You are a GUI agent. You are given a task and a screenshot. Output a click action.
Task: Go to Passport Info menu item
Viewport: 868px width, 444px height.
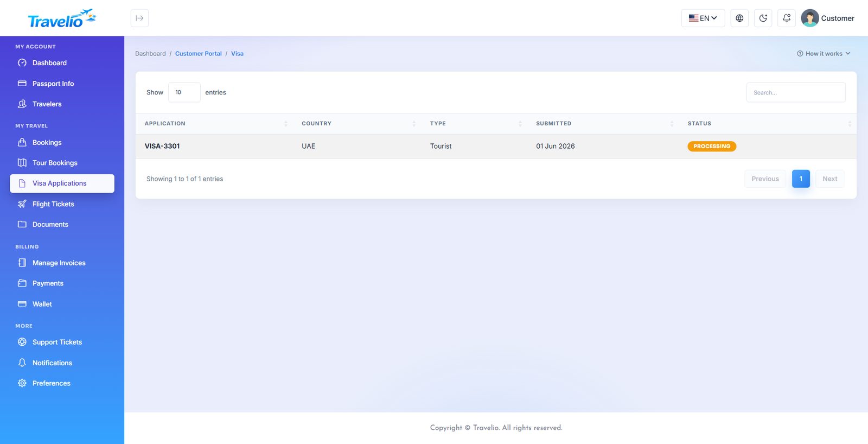pos(62,84)
